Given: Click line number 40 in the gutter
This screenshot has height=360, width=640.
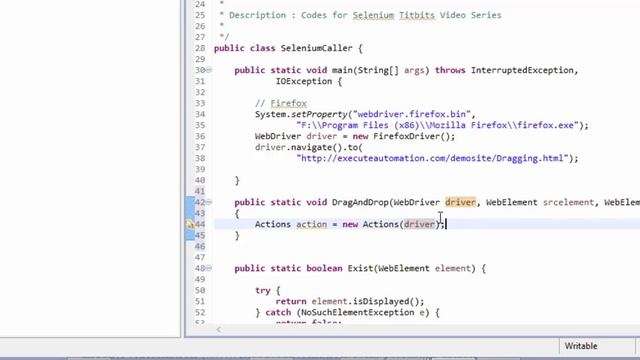Looking at the screenshot, I should [200, 180].
